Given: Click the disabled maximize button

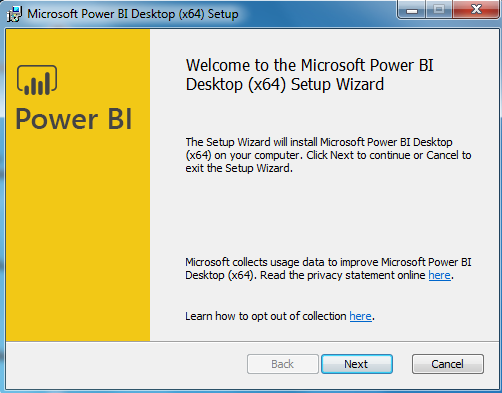Looking at the screenshot, I should [x=439, y=10].
